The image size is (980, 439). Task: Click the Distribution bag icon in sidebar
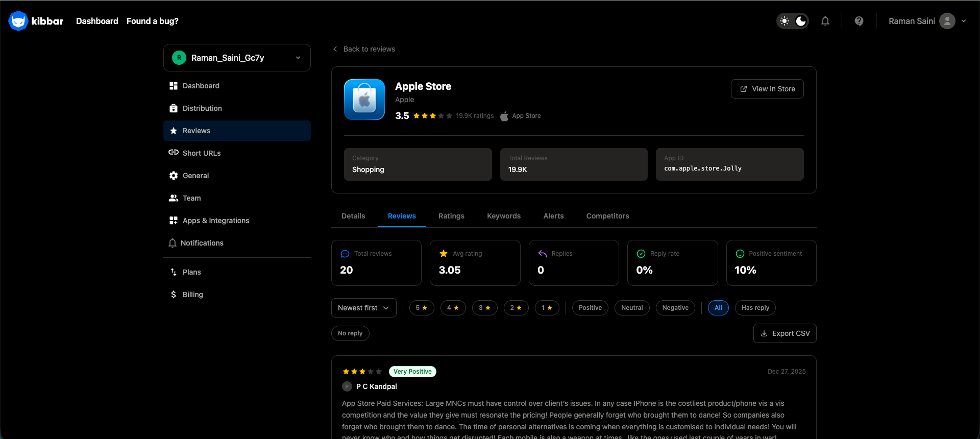(x=174, y=108)
